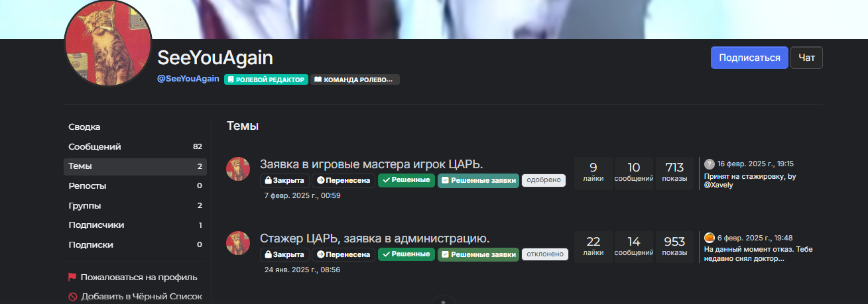
Task: Click the @SeeYouAgain username handle
Action: click(188, 79)
